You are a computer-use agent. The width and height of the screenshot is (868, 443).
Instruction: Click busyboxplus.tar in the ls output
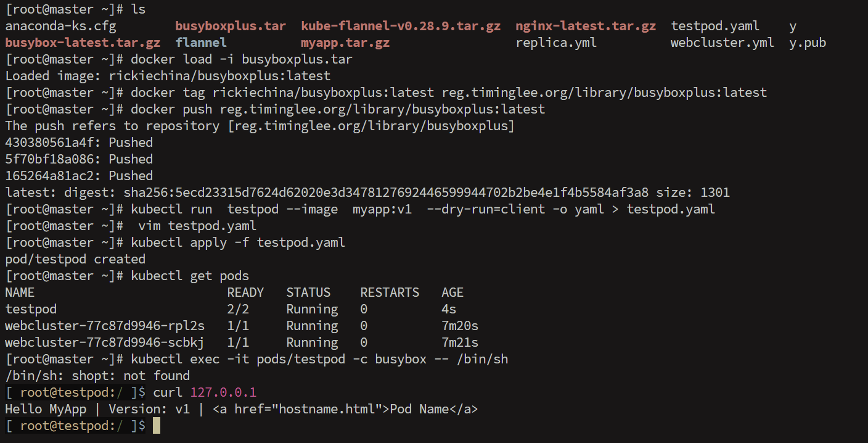tap(231, 27)
